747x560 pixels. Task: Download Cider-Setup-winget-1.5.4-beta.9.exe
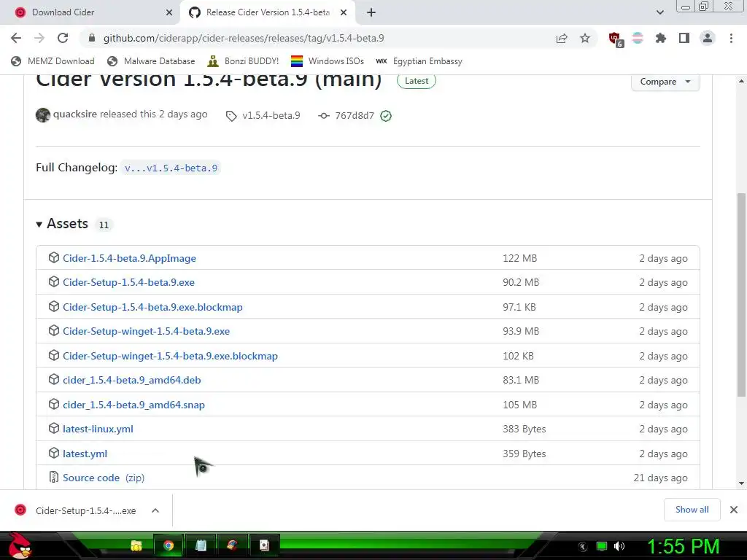point(146,331)
